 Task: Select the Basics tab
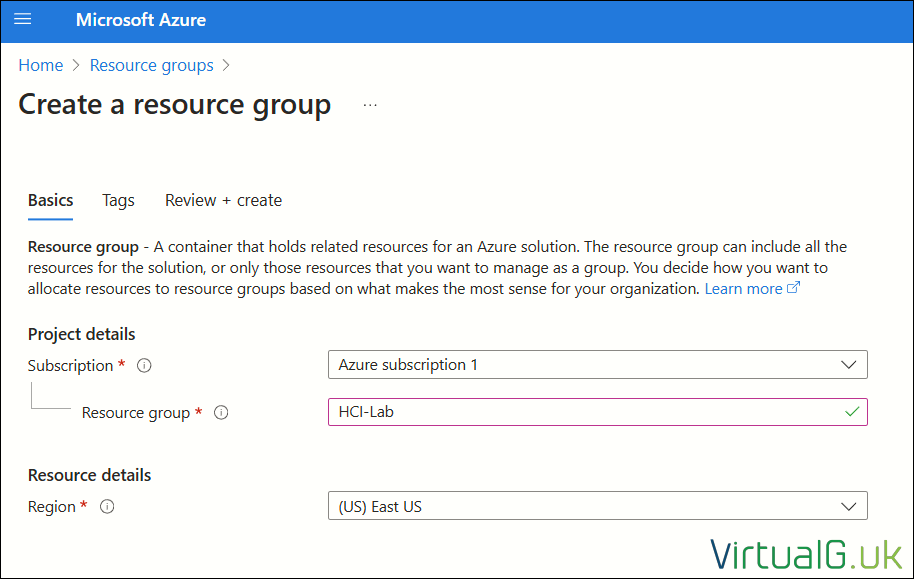click(x=51, y=201)
